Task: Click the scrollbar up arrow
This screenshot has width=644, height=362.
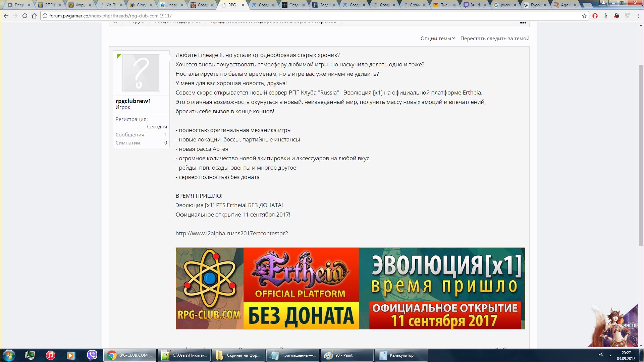Action: point(641,25)
